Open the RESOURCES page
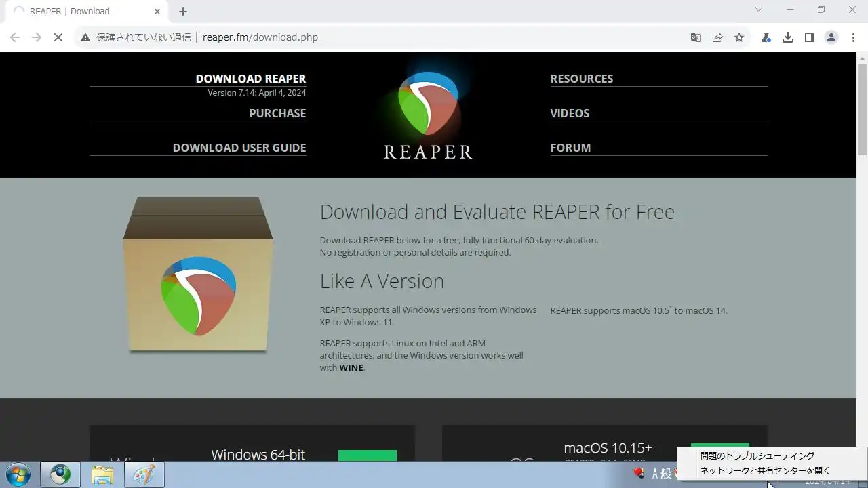This screenshot has width=868, height=488. point(582,79)
